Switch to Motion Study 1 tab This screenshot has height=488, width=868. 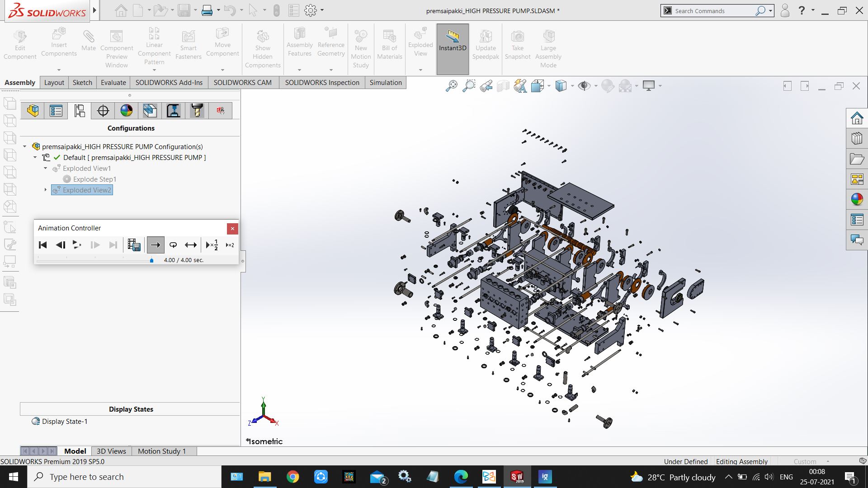[x=162, y=451]
